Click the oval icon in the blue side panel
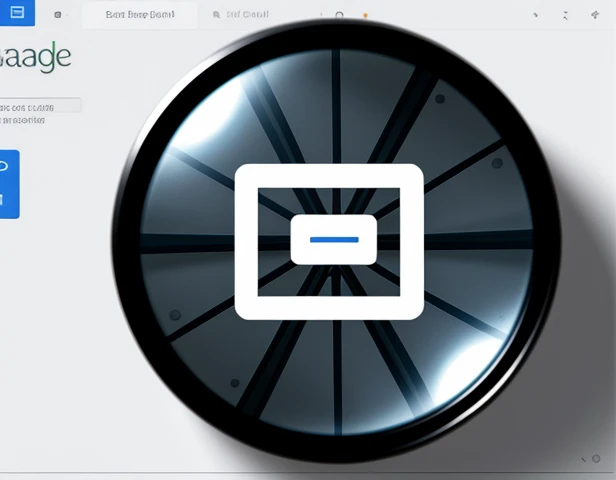616x480 pixels. click(x=4, y=166)
